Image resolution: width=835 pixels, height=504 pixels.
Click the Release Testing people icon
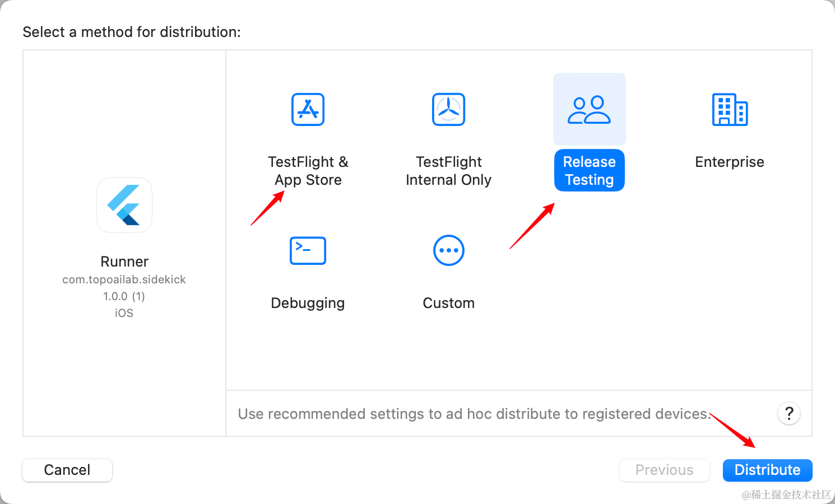pyautogui.click(x=589, y=109)
